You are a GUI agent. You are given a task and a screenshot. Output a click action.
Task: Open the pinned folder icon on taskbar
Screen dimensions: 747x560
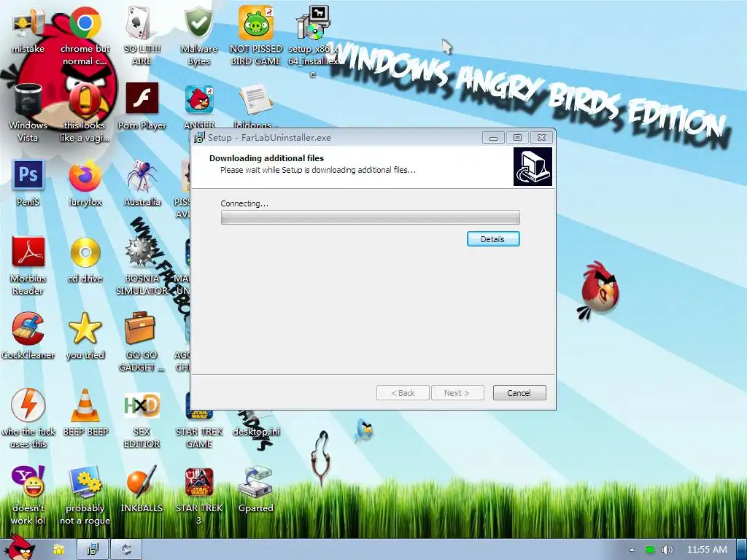58,550
